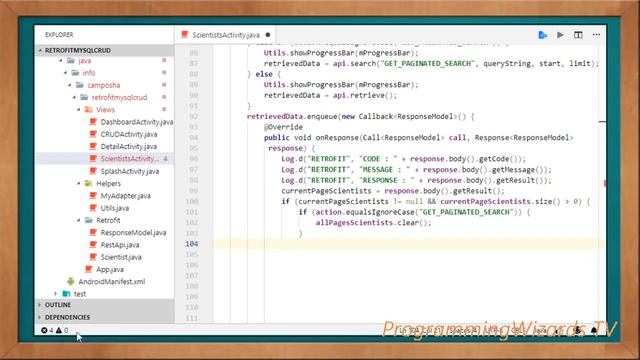Collapse the Views folder
Screen dimensions: 640x360
pos(79,109)
